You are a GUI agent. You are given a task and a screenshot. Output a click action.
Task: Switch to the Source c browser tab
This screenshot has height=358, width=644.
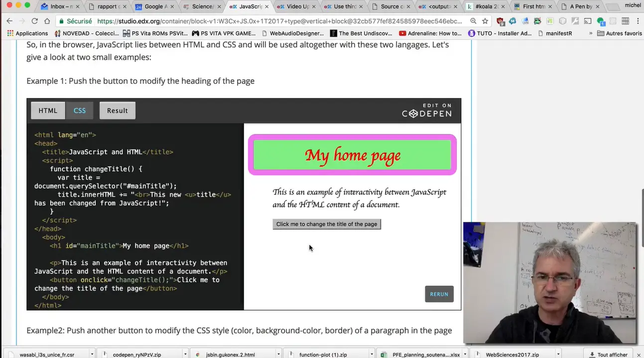pos(390,6)
